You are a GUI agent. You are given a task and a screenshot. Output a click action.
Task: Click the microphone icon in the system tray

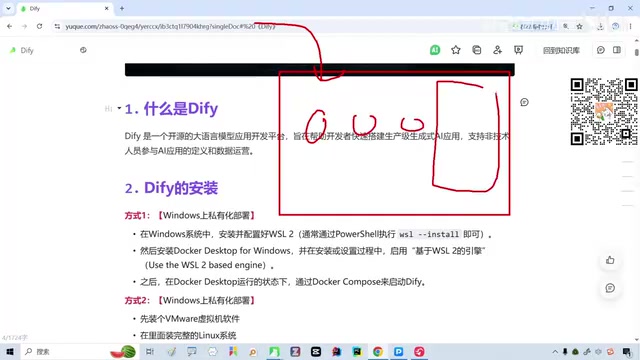click(565, 351)
